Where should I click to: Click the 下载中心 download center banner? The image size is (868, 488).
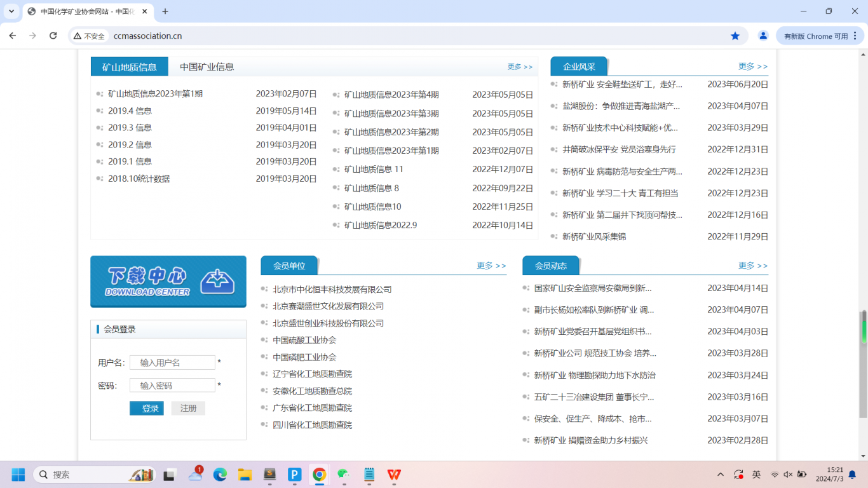click(168, 281)
